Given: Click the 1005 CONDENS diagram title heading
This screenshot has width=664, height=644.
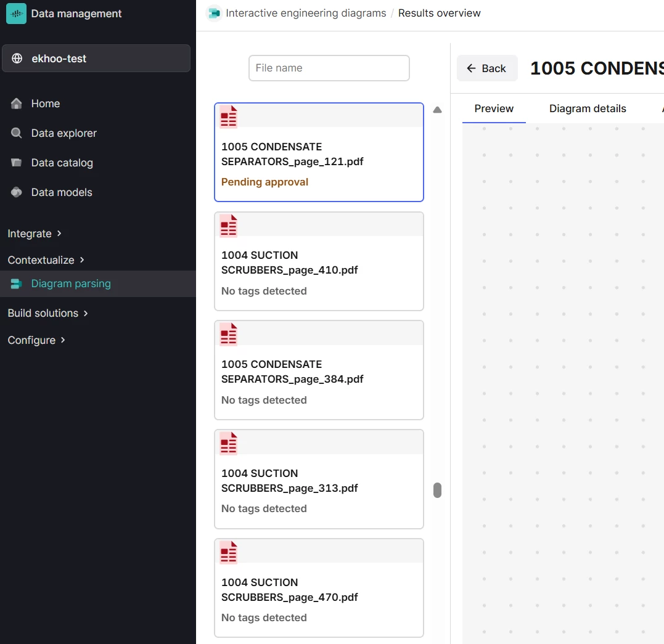Looking at the screenshot, I should [x=597, y=68].
